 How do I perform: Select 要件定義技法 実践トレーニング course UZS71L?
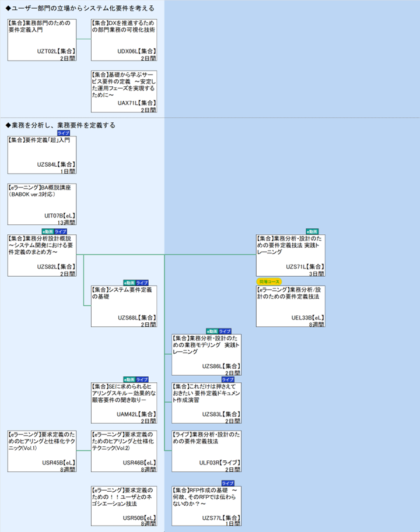(x=290, y=255)
